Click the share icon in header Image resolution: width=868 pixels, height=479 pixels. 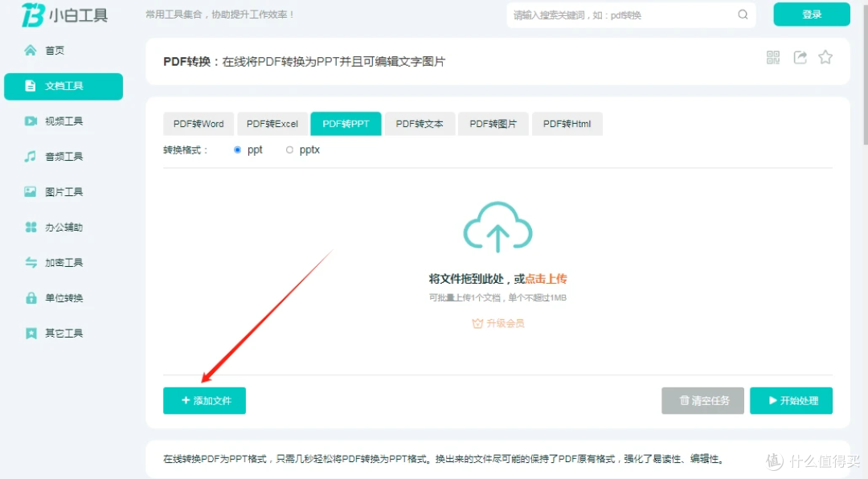tap(800, 57)
